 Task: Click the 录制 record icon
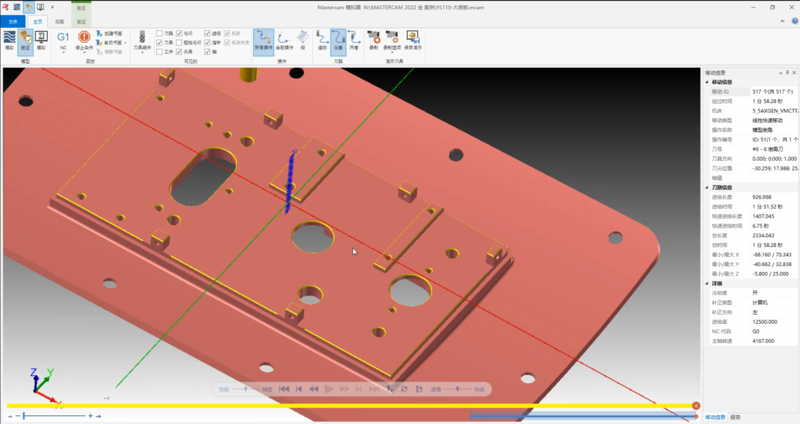374,41
